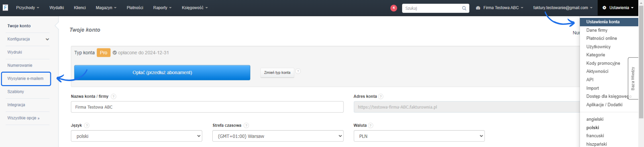The image size is (644, 147).
Task: Choose Użytkownicy in the Ustawienia dropdown
Action: pyautogui.click(x=598, y=47)
